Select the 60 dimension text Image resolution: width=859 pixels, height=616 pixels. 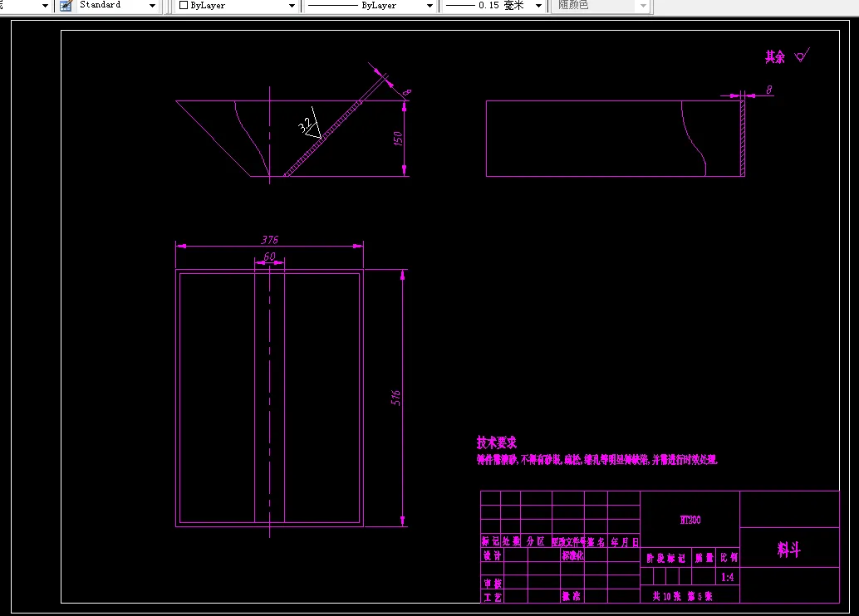point(269,257)
